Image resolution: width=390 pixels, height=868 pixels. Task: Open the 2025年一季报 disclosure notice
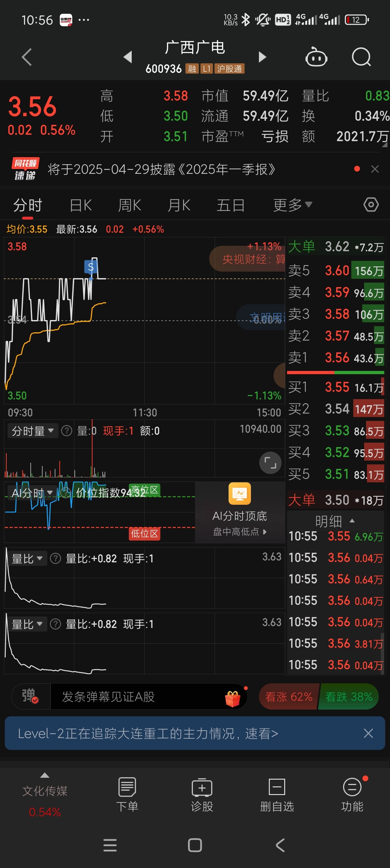click(161, 169)
